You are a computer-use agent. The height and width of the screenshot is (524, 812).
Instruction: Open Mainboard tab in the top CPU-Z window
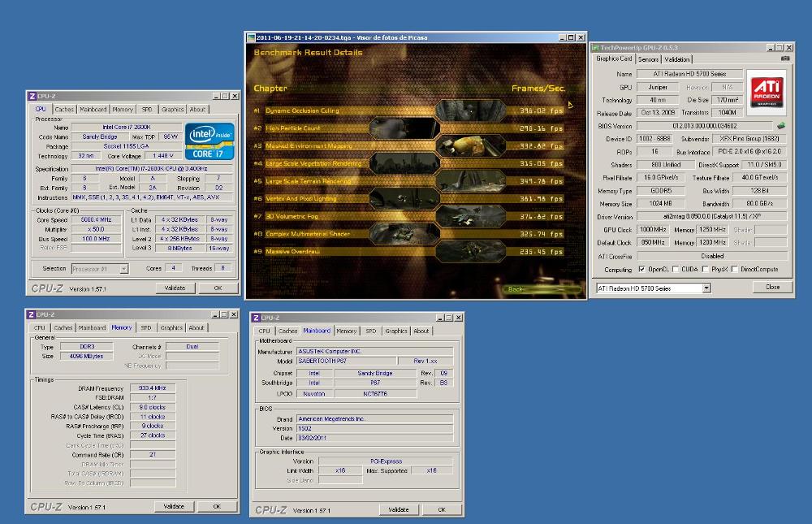point(93,110)
